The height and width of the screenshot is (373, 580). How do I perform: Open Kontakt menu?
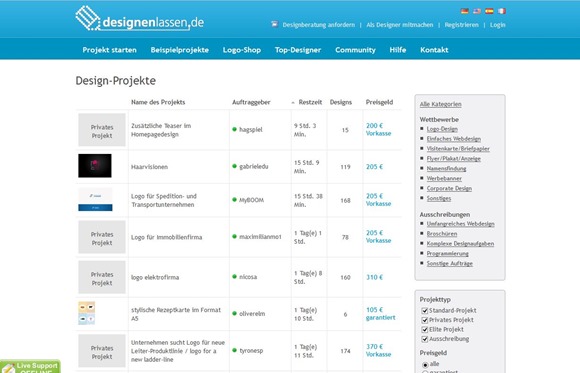click(x=434, y=50)
